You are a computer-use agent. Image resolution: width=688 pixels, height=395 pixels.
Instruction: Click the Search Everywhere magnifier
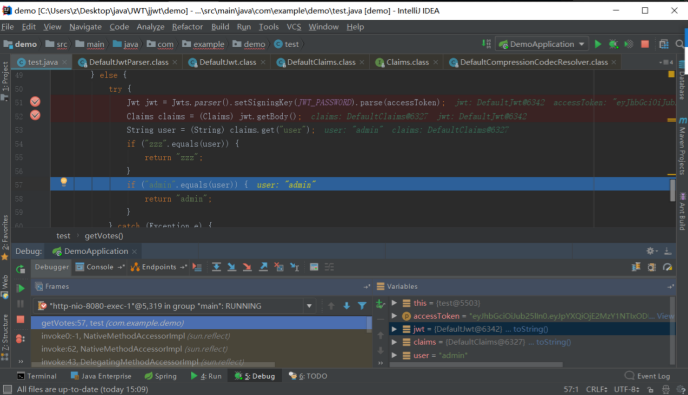(680, 44)
